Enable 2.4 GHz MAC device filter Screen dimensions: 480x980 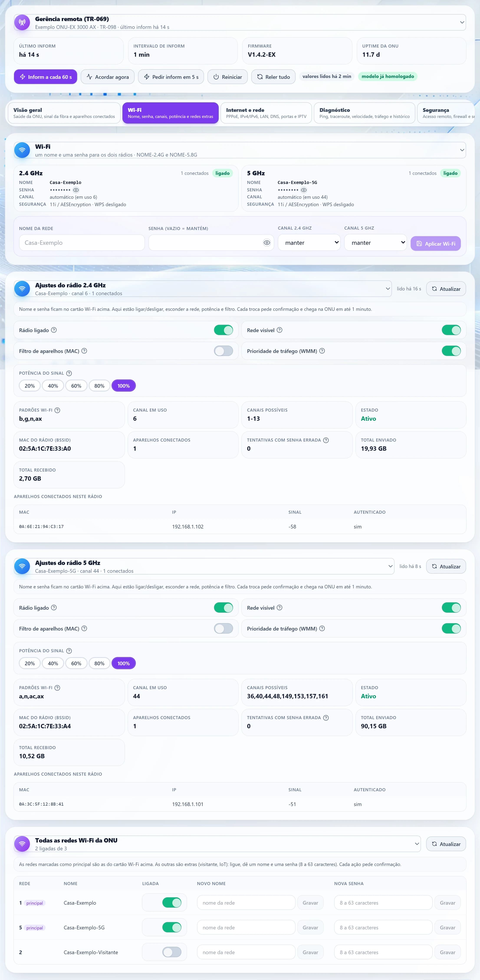(x=224, y=351)
